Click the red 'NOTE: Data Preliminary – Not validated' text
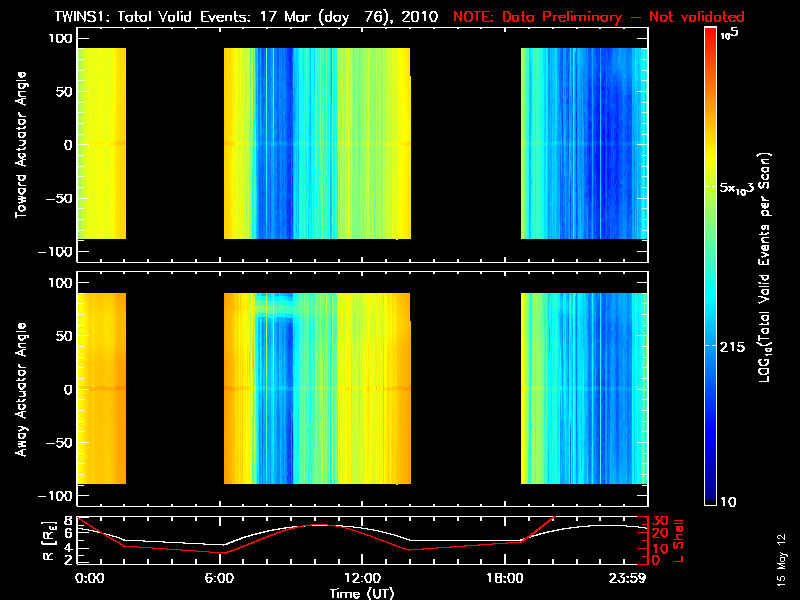The image size is (800, 600). pyautogui.click(x=599, y=17)
